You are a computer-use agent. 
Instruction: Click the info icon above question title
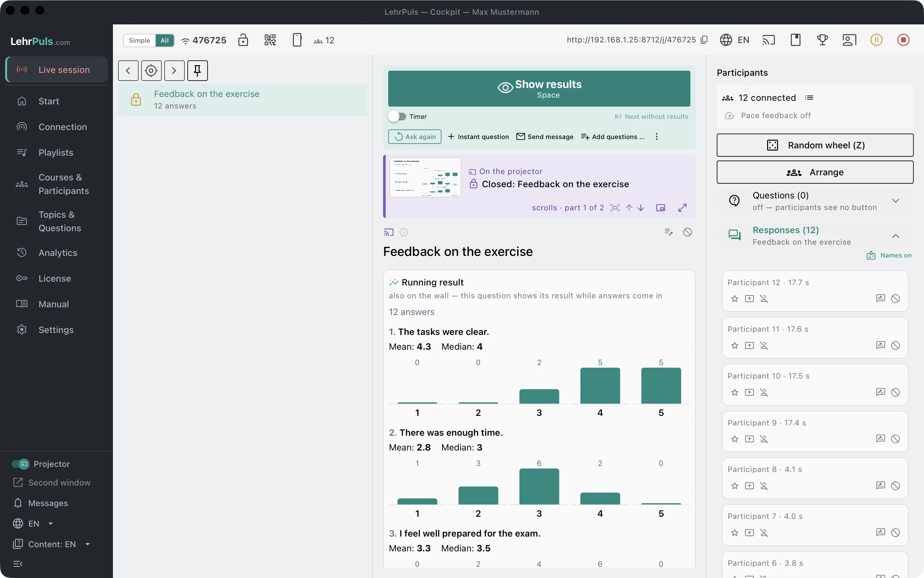[x=404, y=232]
